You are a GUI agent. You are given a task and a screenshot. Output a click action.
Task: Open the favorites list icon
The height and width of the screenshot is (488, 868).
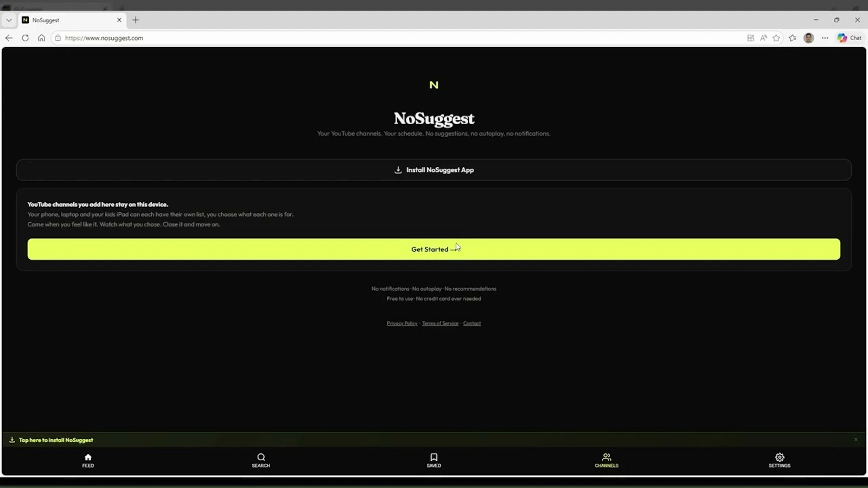(793, 38)
